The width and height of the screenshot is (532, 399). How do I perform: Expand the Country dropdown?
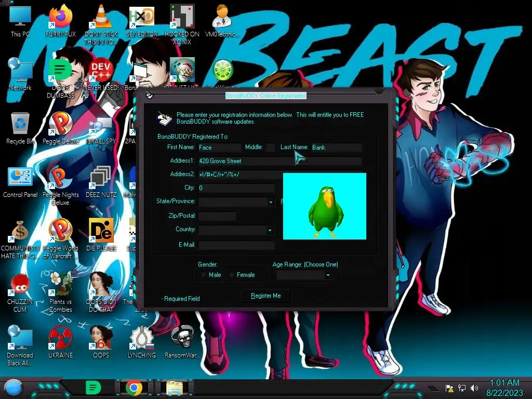[270, 230]
